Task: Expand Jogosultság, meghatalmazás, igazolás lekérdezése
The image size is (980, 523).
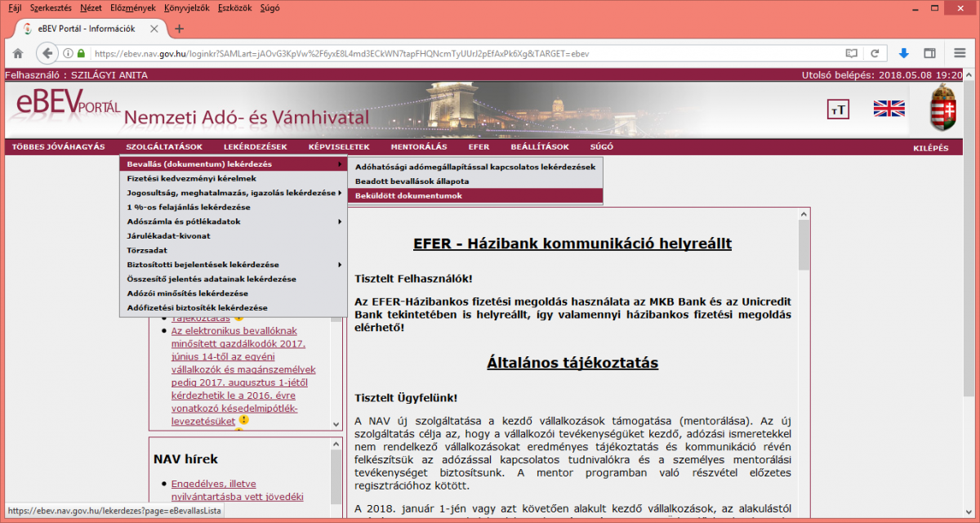Action: pos(234,193)
